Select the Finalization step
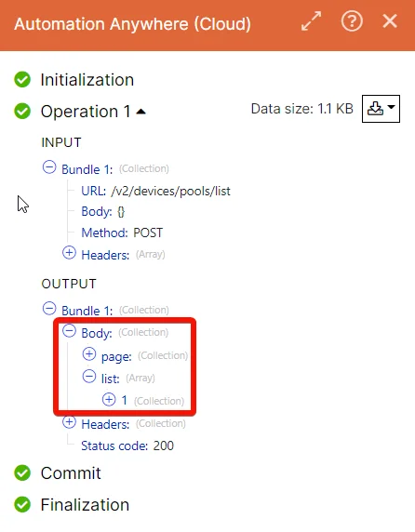Viewport: 415px width, 532px height. [x=85, y=504]
